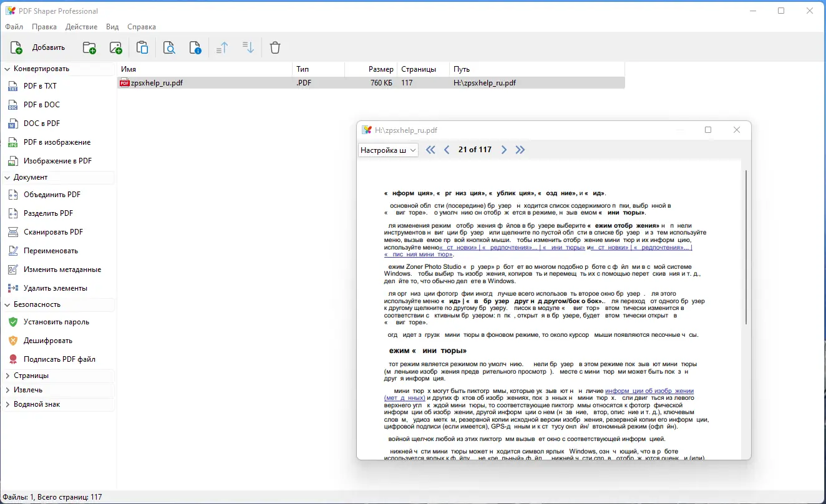Expand the Водяной знак section
Image resolution: width=826 pixels, height=504 pixels.
point(7,404)
